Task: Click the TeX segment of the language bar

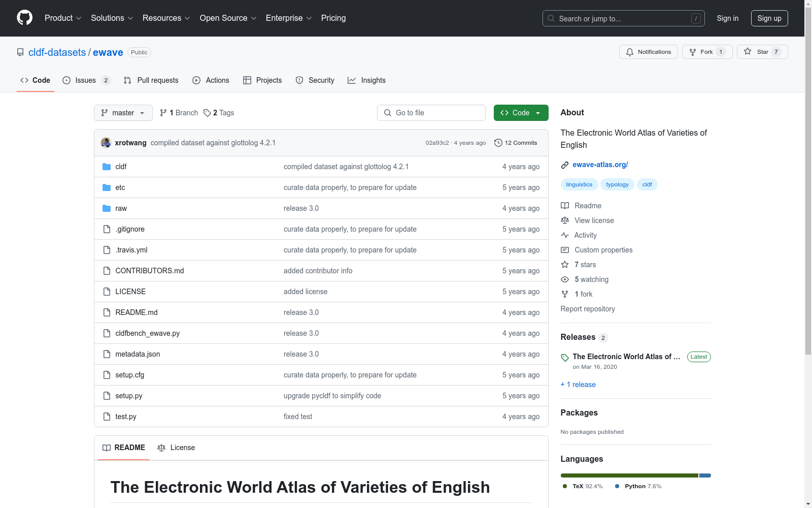Action: click(x=629, y=475)
